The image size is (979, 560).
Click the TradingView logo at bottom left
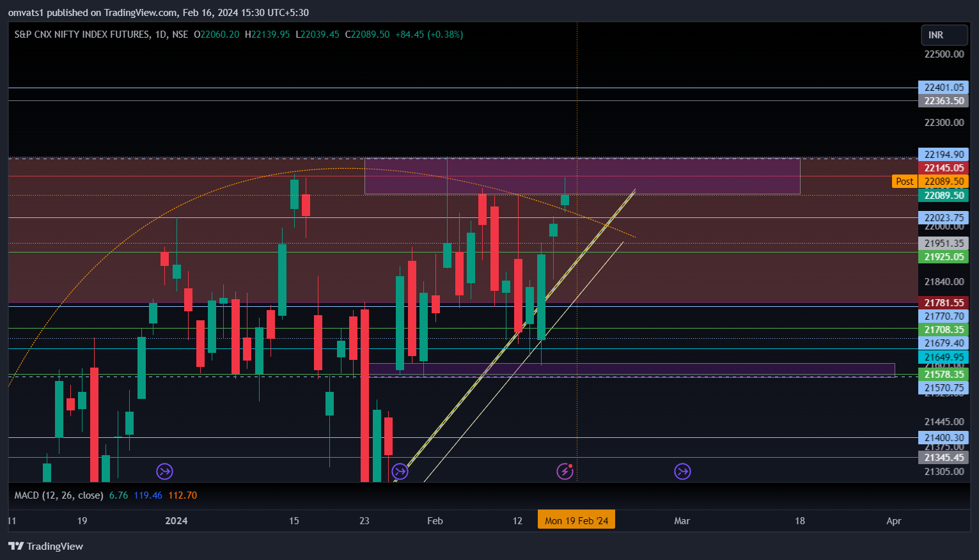[x=45, y=546]
